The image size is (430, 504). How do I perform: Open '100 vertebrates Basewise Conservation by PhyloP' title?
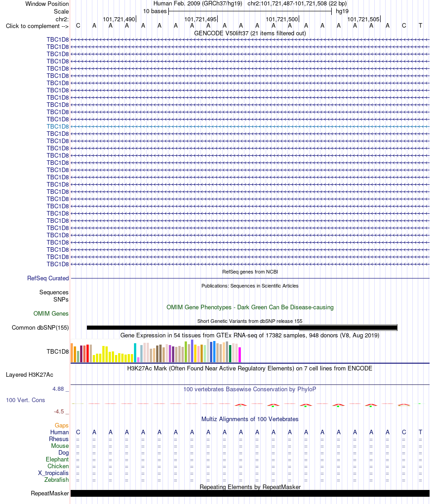(250, 389)
